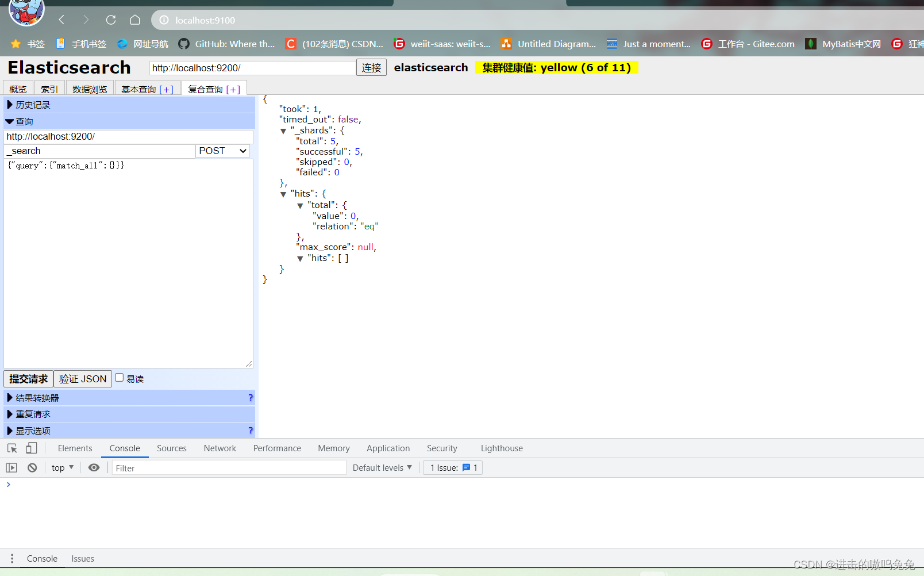Open the DevTools Performance tab
The width and height of the screenshot is (924, 576).
point(277,448)
